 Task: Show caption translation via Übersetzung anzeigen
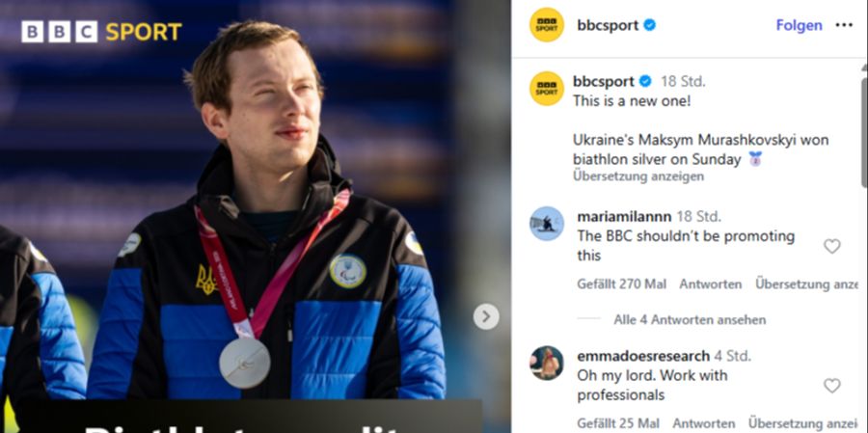pos(638,176)
